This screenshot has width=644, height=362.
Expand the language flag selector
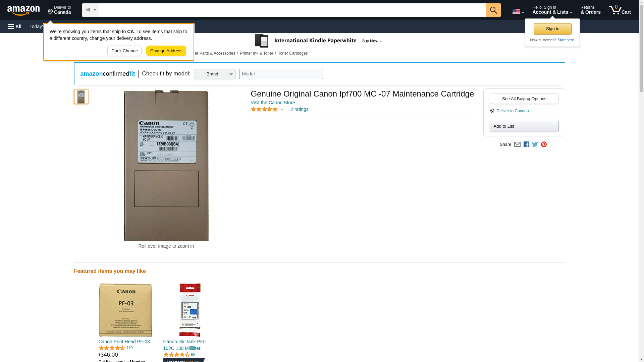coord(518,12)
